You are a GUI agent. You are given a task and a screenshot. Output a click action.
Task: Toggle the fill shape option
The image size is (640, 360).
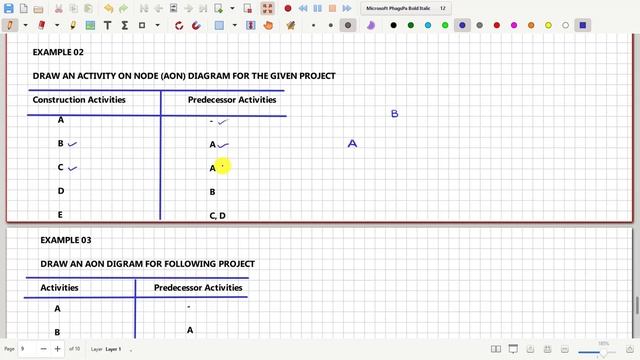coord(371,25)
